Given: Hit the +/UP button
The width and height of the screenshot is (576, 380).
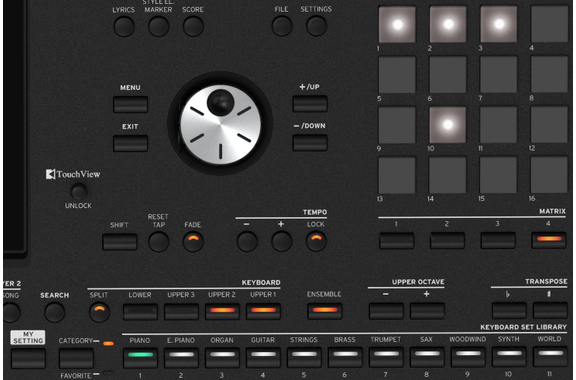Looking at the screenshot, I should coord(310,104).
